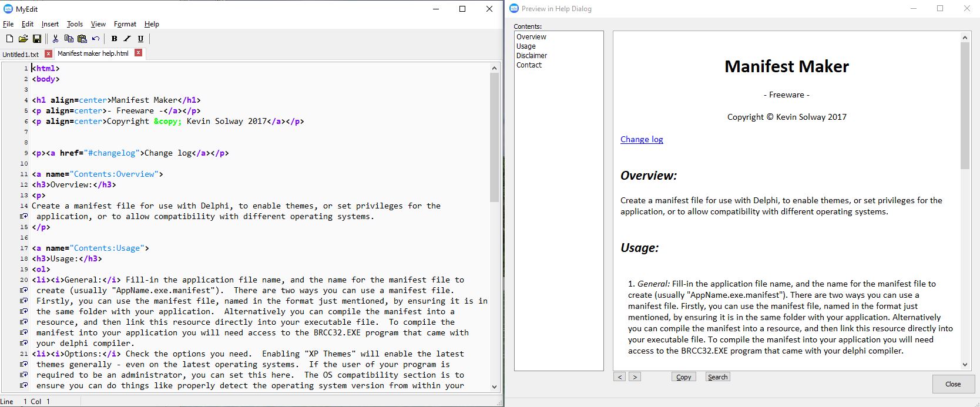This screenshot has height=407, width=980.
Task: Create a new file with toolbar icon
Action: click(x=9, y=39)
